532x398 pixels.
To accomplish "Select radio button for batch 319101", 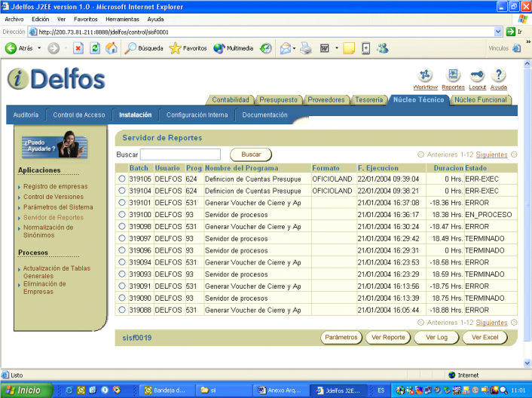I will point(122,202).
